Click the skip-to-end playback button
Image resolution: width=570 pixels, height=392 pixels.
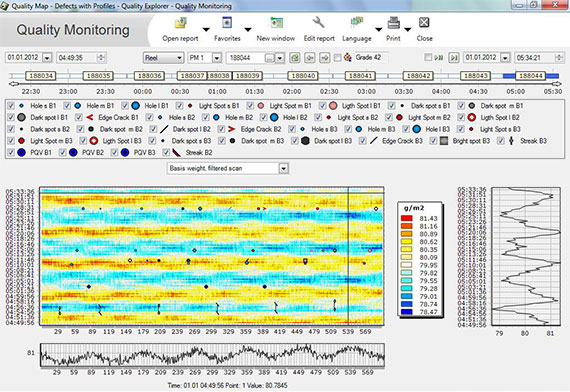point(454,57)
